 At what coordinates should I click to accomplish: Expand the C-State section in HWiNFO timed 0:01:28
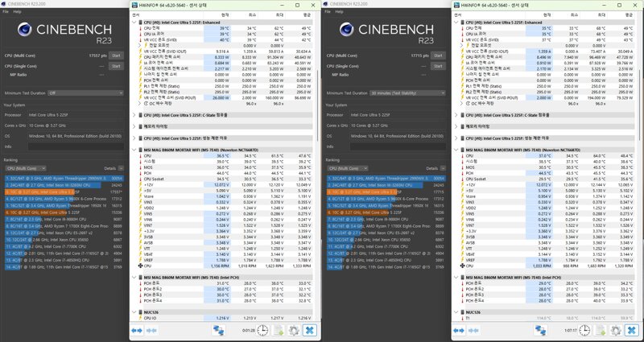(134, 115)
